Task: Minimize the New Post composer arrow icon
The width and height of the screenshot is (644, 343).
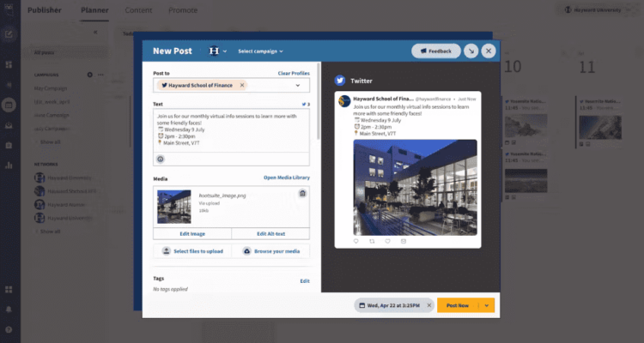Action: (471, 51)
